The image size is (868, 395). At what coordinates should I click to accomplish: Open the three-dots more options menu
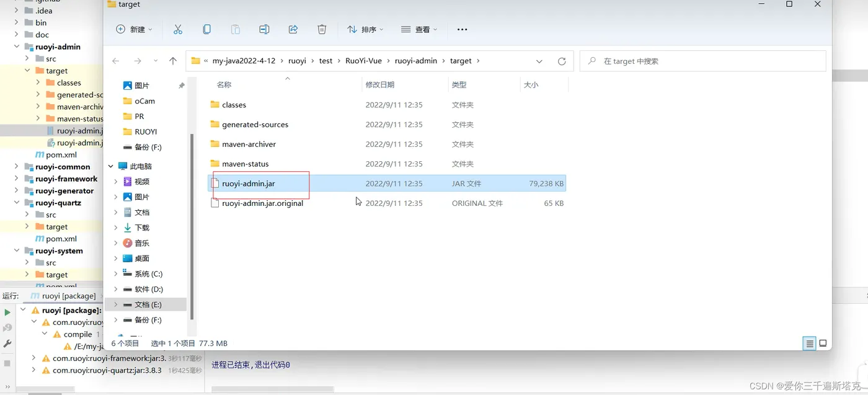pyautogui.click(x=462, y=29)
